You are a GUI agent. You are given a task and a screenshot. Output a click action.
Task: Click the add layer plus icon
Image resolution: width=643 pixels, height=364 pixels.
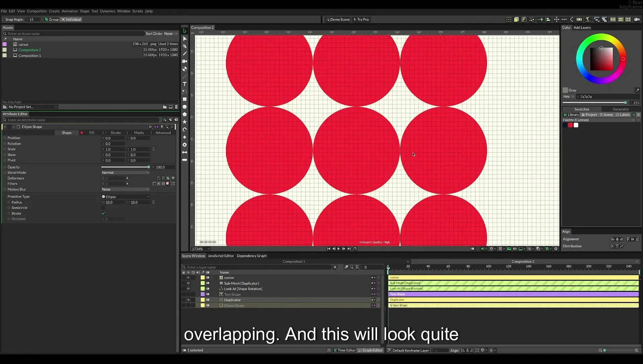[x=335, y=267]
